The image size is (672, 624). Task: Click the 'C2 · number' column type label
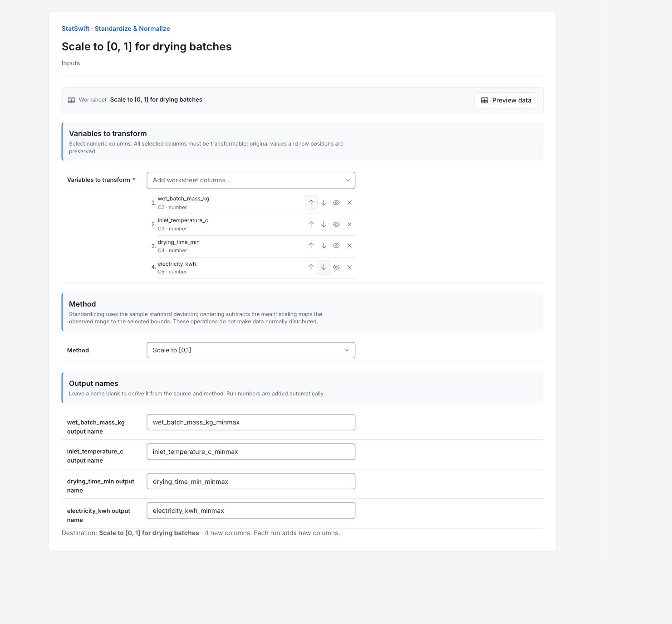[x=172, y=207]
